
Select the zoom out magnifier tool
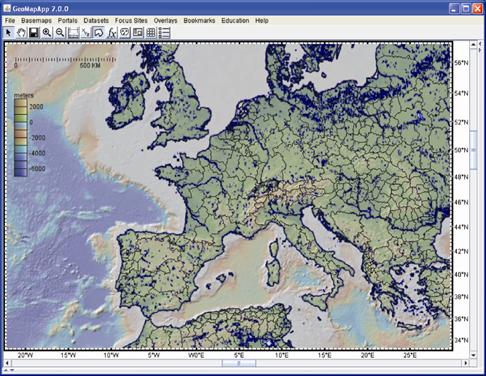60,33
